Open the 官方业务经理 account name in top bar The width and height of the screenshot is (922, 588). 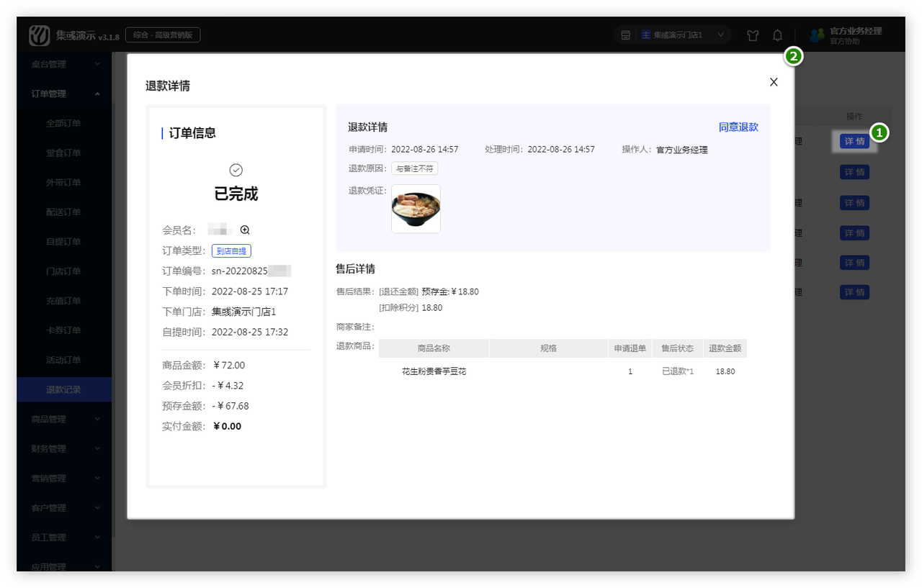point(856,31)
